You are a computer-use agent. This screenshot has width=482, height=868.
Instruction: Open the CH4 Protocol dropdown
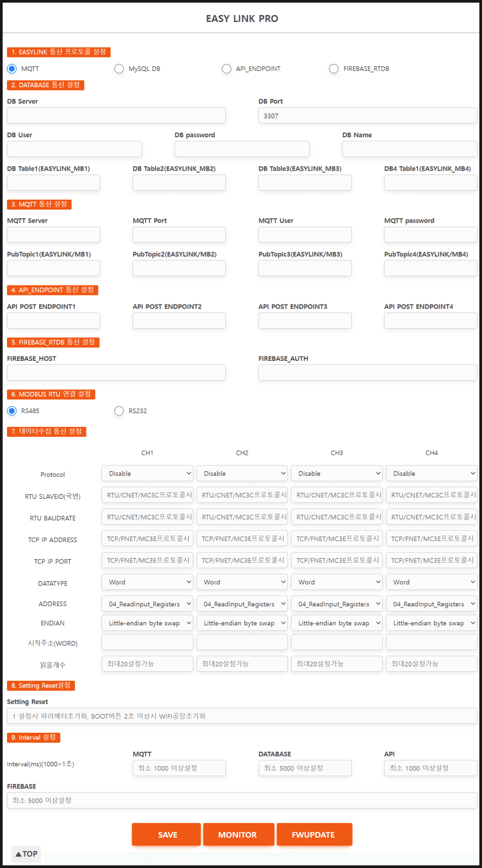click(x=432, y=473)
